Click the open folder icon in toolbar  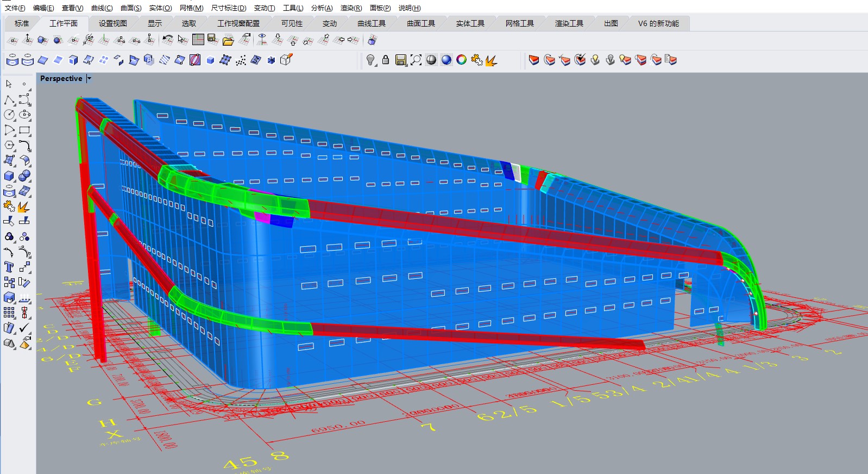tap(228, 40)
